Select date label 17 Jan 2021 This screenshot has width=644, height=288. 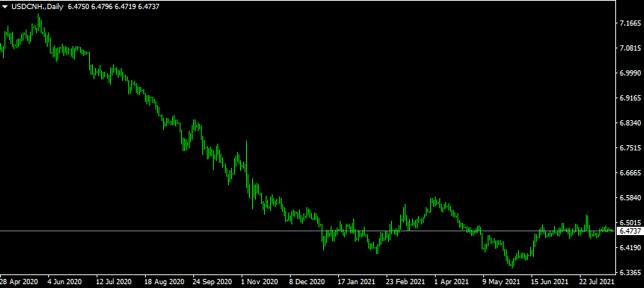click(357, 282)
